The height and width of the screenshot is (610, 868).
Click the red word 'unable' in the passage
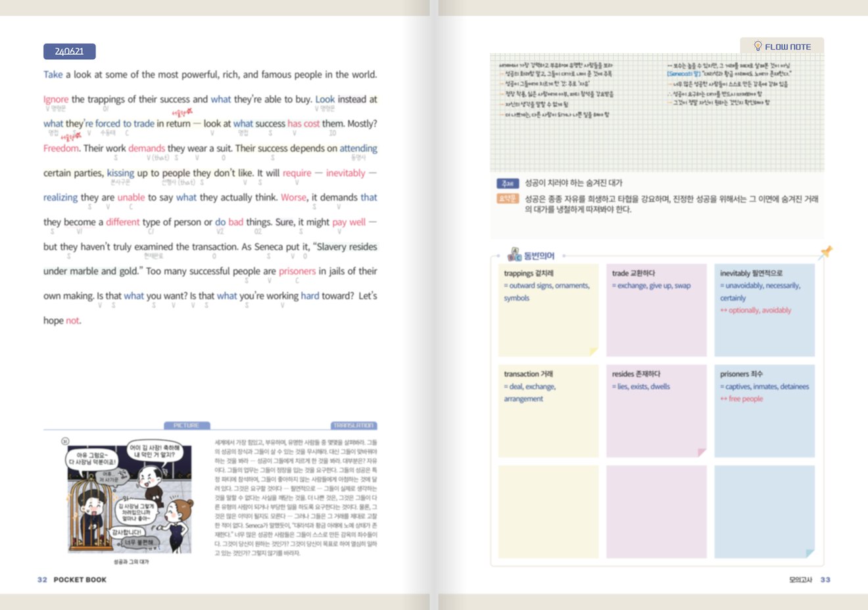click(131, 198)
